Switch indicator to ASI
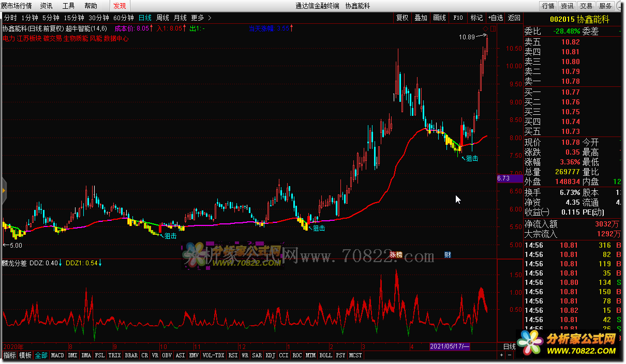Screen dimensions: 626x364 pos(180,356)
